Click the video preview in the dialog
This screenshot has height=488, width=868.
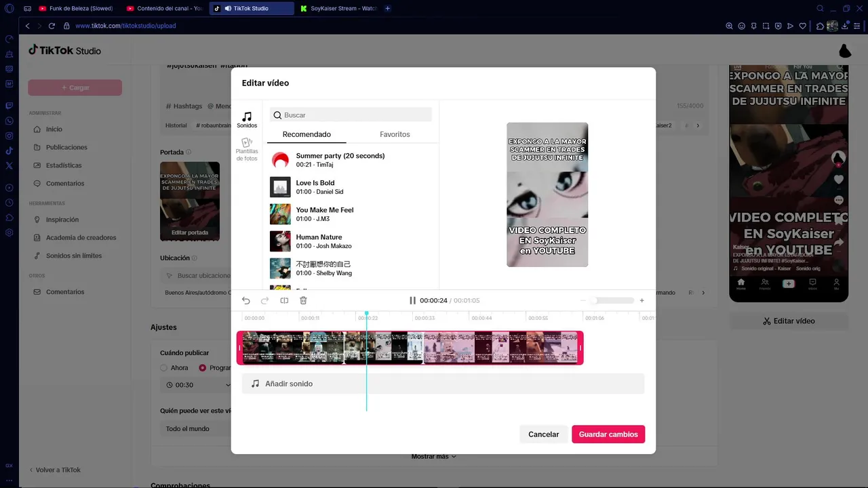coord(547,195)
